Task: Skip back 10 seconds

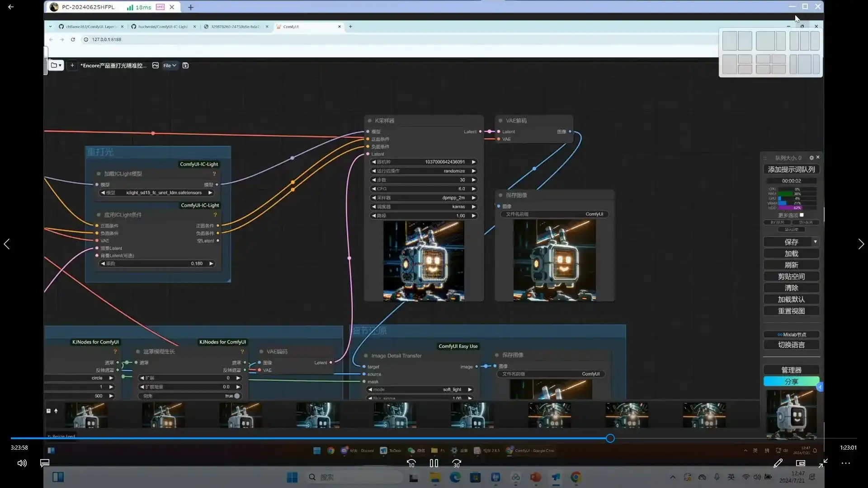Action: click(x=411, y=463)
